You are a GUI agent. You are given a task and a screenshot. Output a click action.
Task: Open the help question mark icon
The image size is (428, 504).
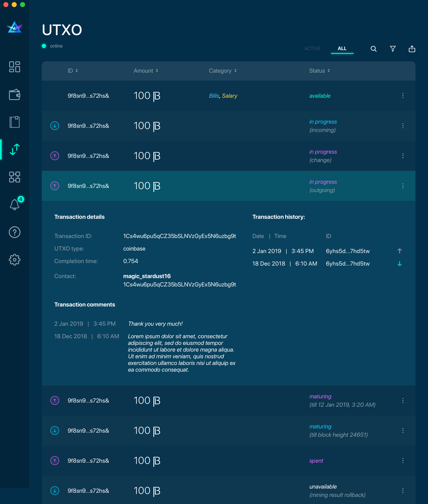pyautogui.click(x=15, y=232)
